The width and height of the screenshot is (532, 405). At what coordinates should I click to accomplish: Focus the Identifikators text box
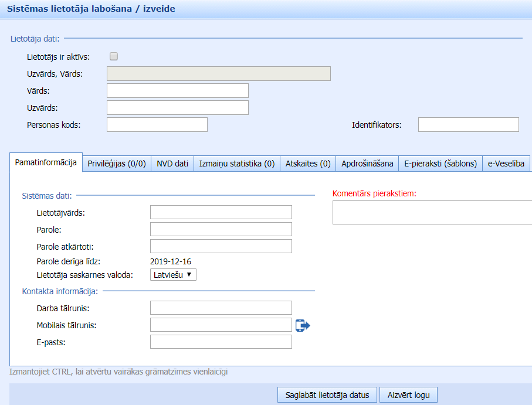point(468,125)
